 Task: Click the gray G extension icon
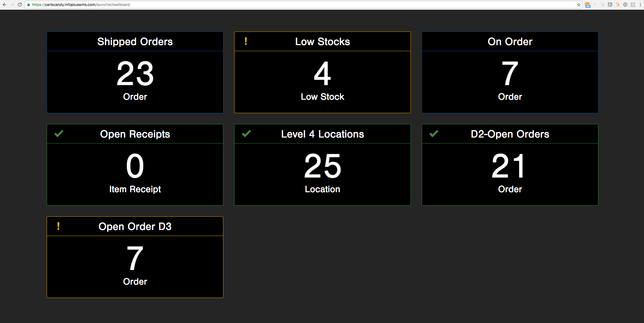633,5
